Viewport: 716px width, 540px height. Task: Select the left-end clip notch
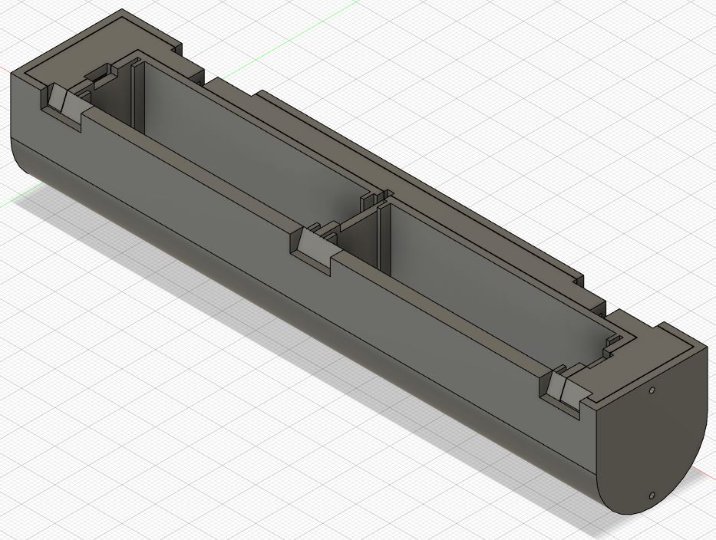coord(62,104)
